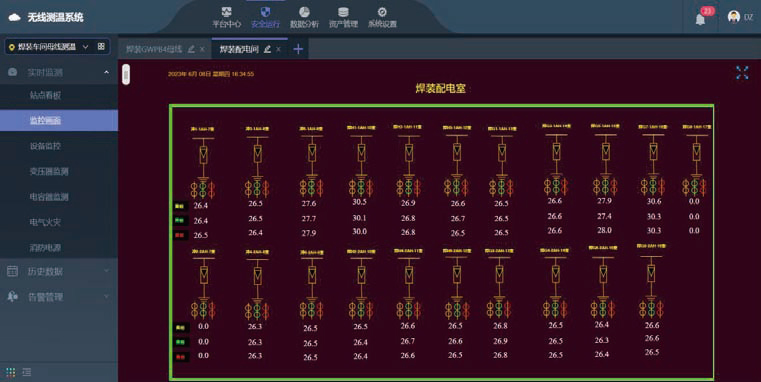Click the 告警管理 alarm icon

[13, 297]
